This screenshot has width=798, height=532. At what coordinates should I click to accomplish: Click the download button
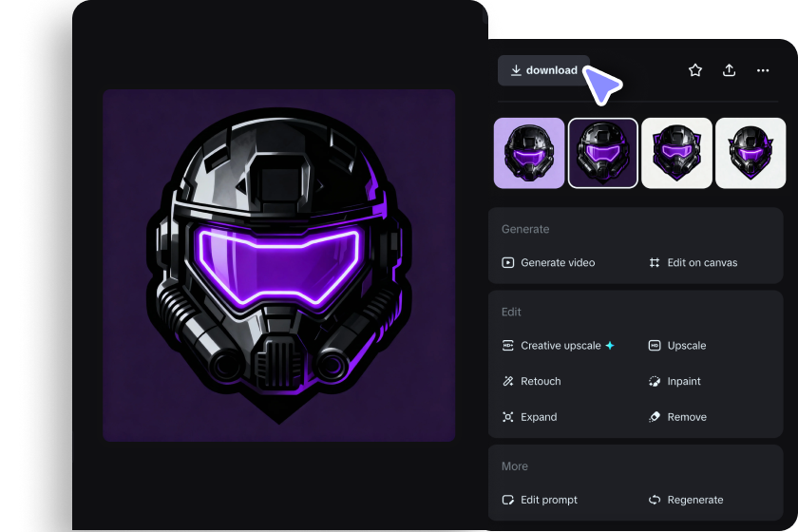click(x=543, y=70)
